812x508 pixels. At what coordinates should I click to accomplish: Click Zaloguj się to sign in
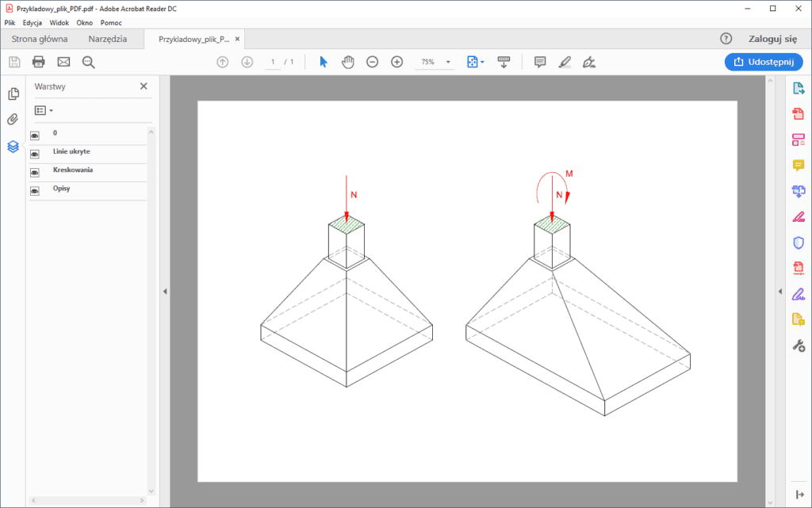pyautogui.click(x=772, y=39)
